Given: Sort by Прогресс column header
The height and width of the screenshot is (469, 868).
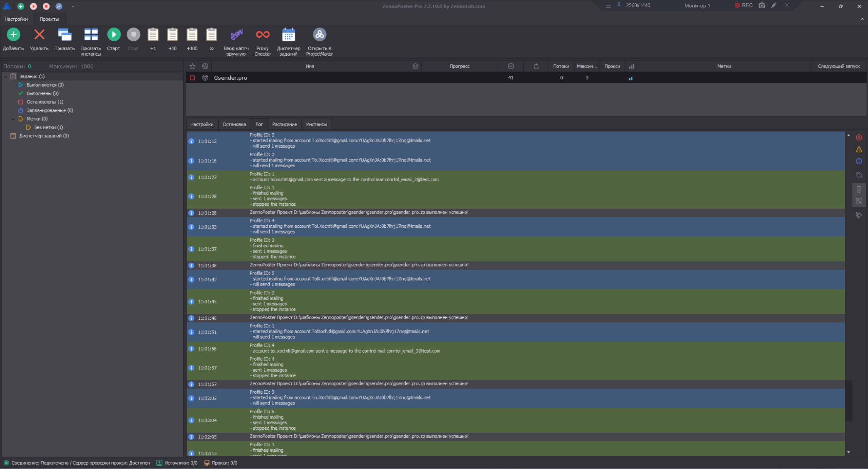Looking at the screenshot, I should click(460, 66).
